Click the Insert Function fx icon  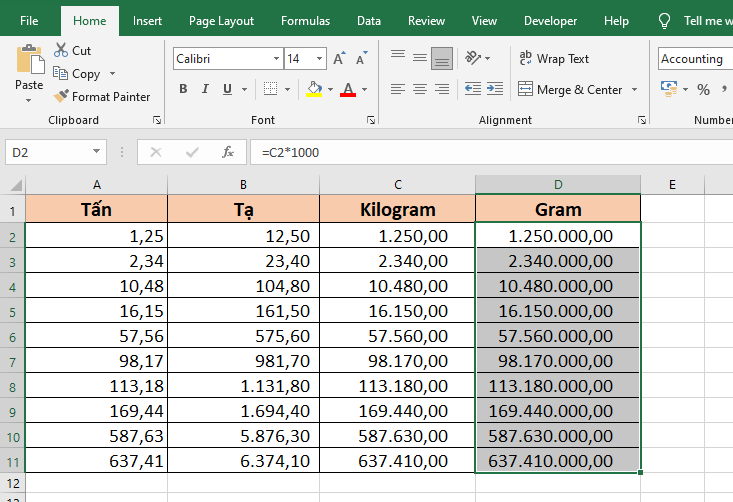coord(228,152)
